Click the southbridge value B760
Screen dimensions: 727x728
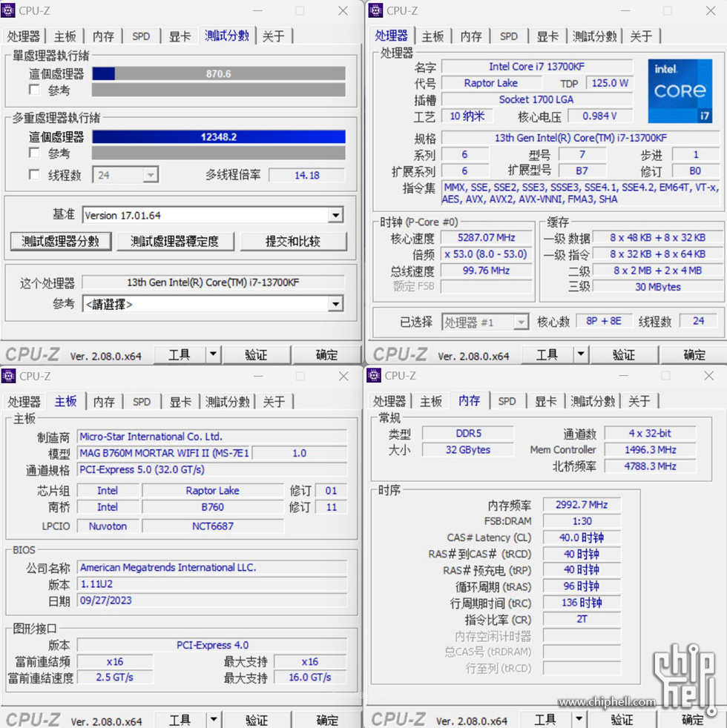tap(213, 507)
